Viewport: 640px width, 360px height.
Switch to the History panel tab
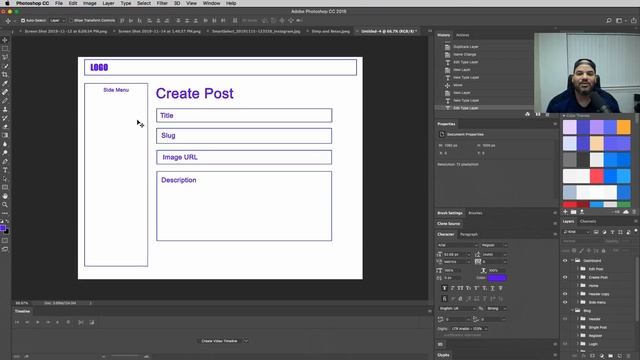pyautogui.click(x=444, y=35)
